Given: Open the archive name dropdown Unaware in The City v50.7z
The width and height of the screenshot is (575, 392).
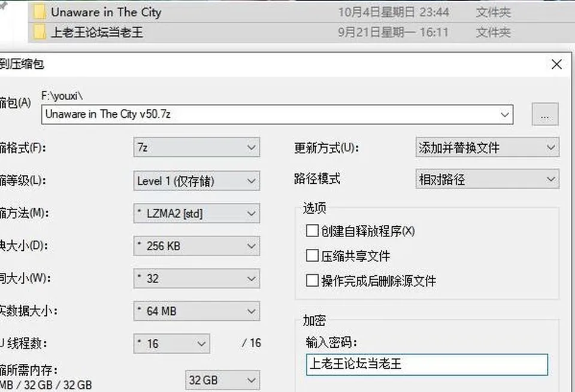Looking at the screenshot, I should pyautogui.click(x=277, y=114).
